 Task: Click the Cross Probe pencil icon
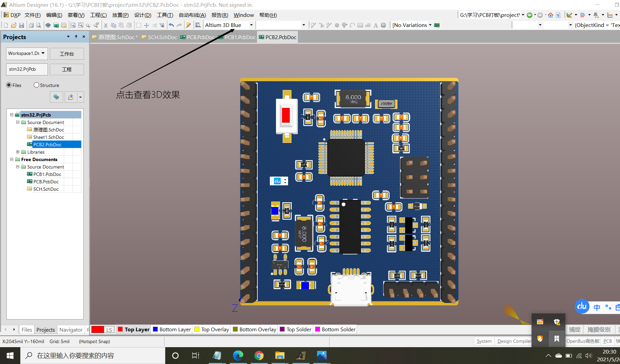point(189,25)
